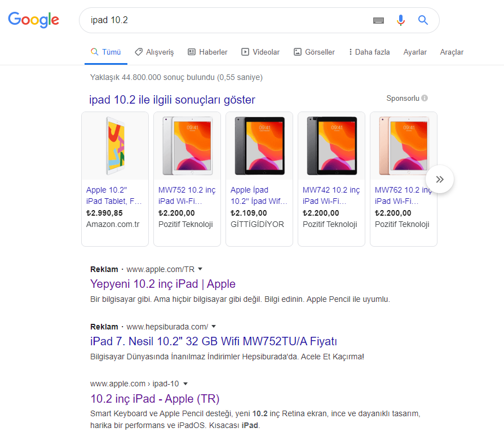Click the Amazon.com.tr iPad product image
The height and width of the screenshot is (441, 504).
coord(115,146)
